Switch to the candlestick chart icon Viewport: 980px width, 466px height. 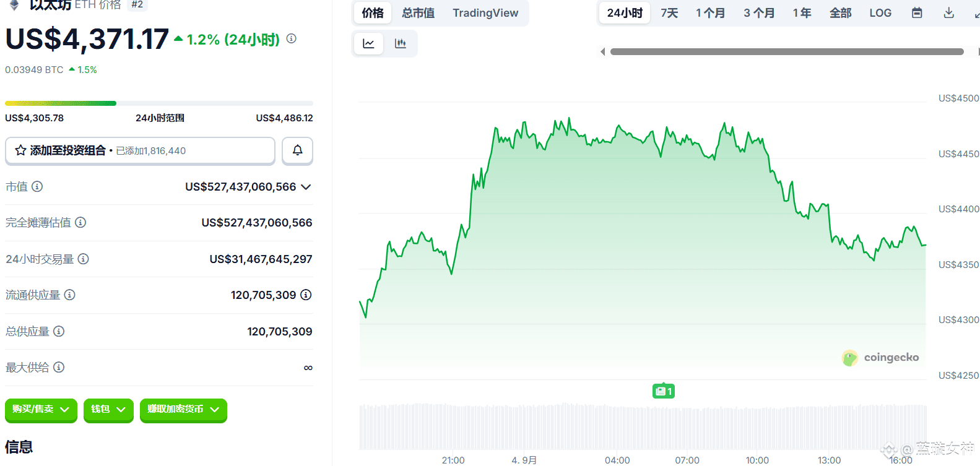point(401,43)
